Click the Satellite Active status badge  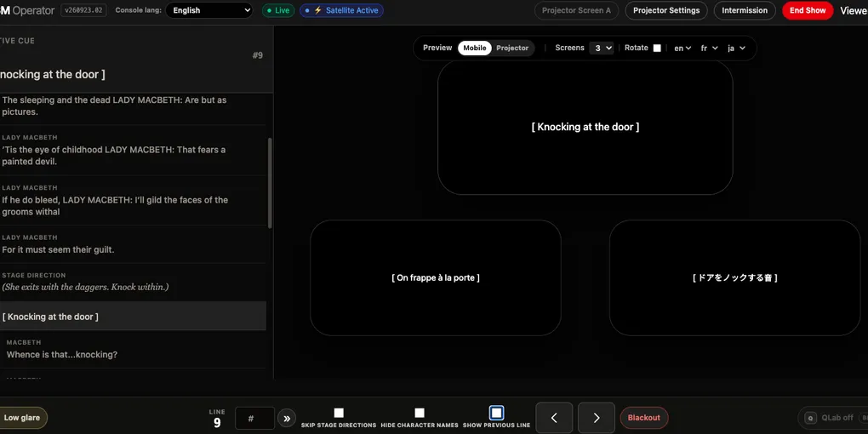click(341, 10)
